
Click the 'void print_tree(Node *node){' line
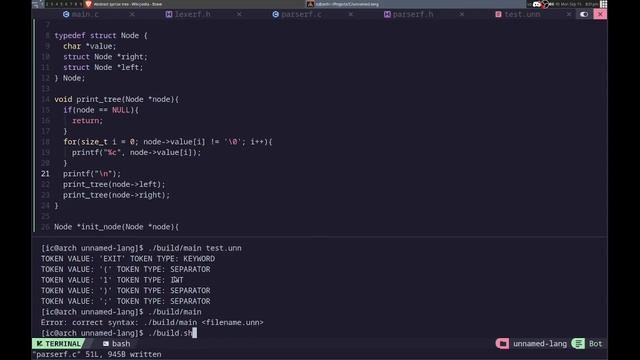pos(116,99)
